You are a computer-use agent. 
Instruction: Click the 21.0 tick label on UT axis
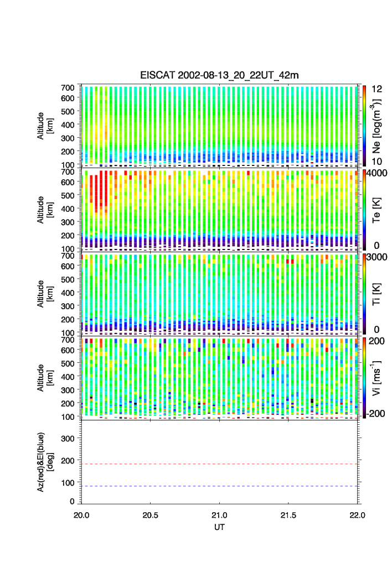(x=220, y=515)
